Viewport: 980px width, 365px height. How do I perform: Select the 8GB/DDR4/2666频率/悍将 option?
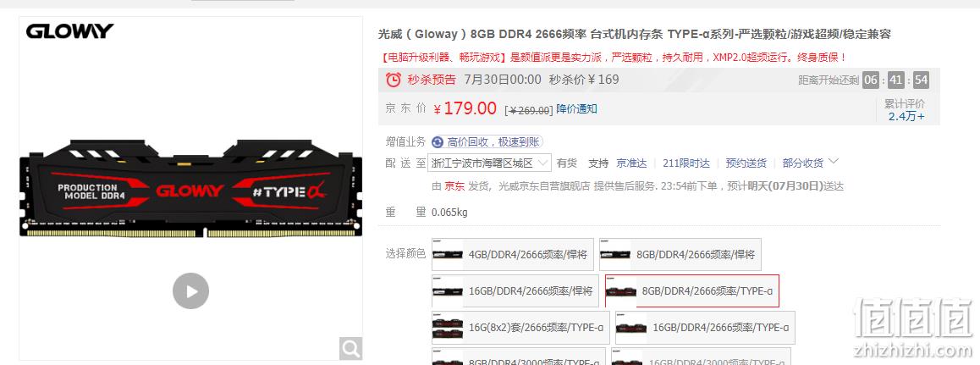pyautogui.click(x=680, y=254)
